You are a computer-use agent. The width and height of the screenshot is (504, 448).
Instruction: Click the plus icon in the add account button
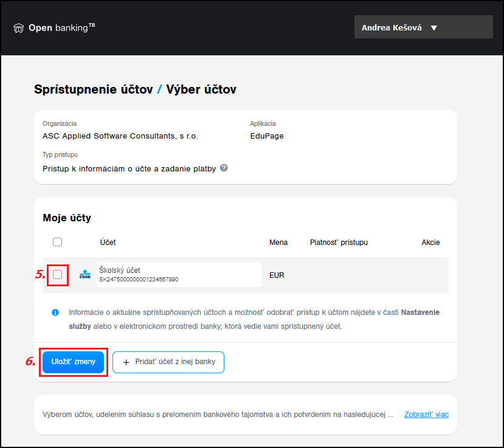(126, 362)
